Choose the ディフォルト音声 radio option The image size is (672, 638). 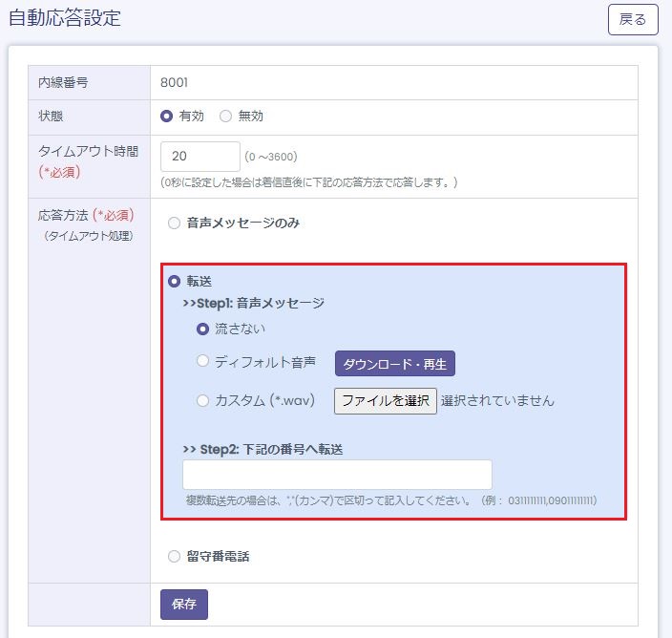coord(202,362)
